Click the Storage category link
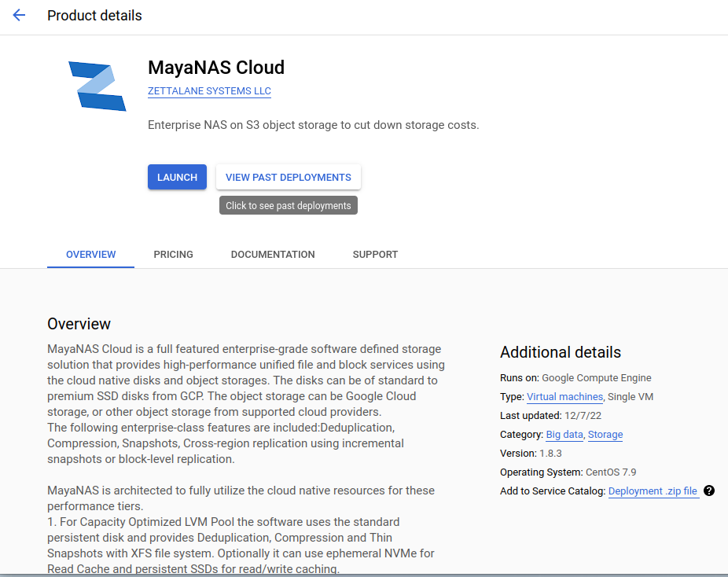The width and height of the screenshot is (728, 577). [x=605, y=435]
